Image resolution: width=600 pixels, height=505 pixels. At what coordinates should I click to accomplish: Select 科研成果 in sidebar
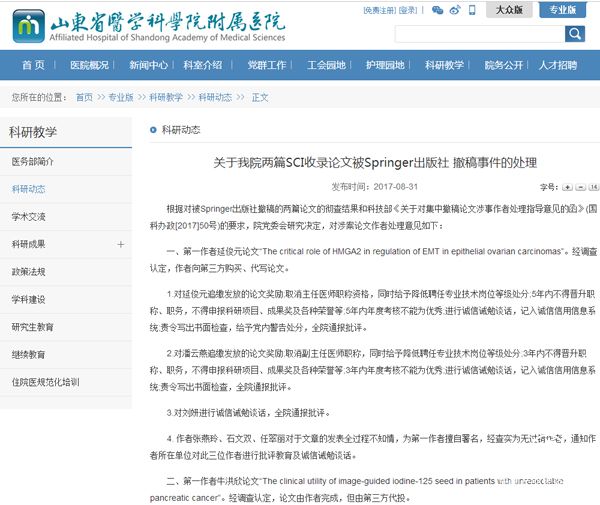[x=66, y=244]
